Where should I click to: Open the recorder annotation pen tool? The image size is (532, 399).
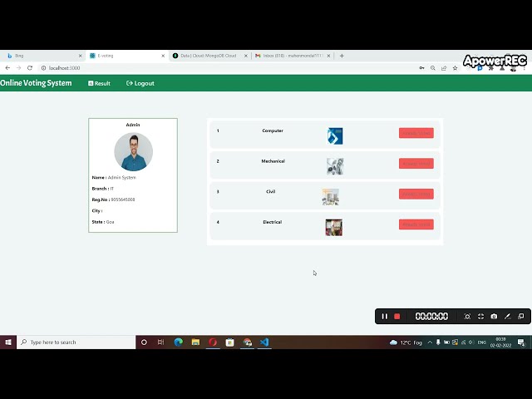(x=508, y=316)
